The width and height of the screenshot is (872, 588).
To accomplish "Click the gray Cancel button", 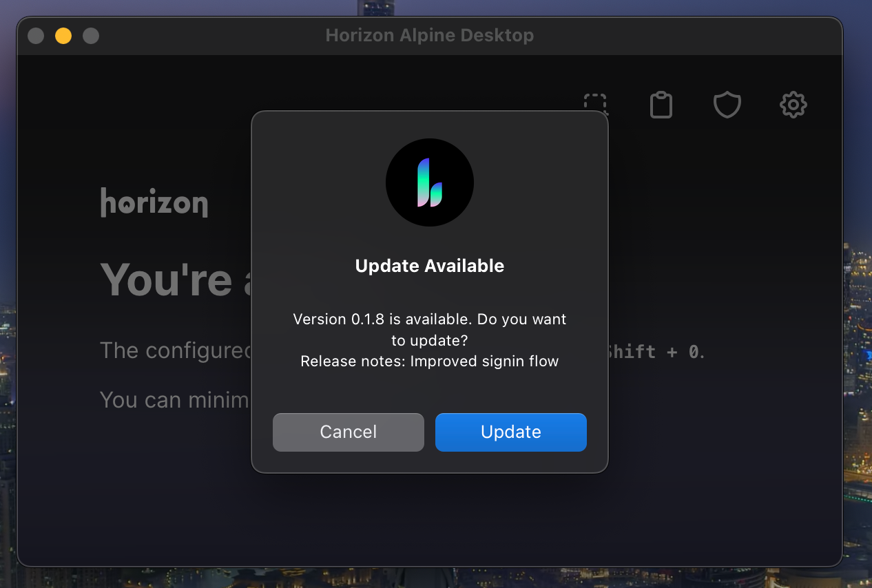I will pos(348,432).
